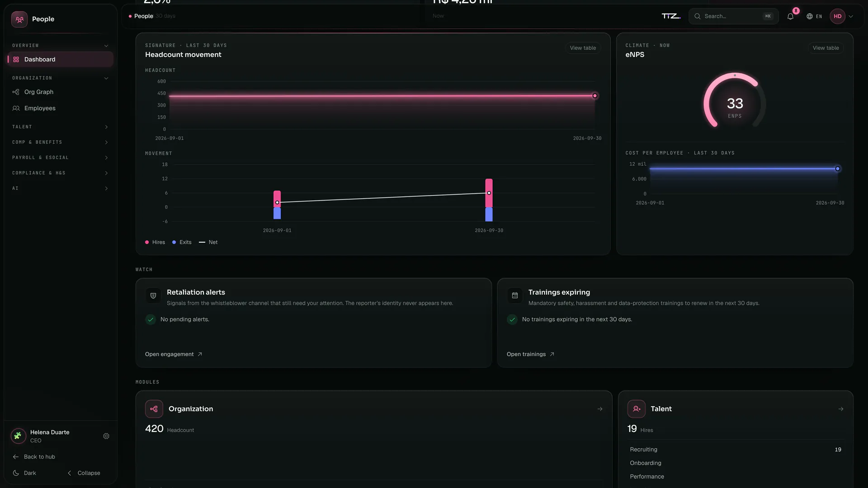Screen dimensions: 868x488
Task: Open Employees page
Action: [60, 108]
